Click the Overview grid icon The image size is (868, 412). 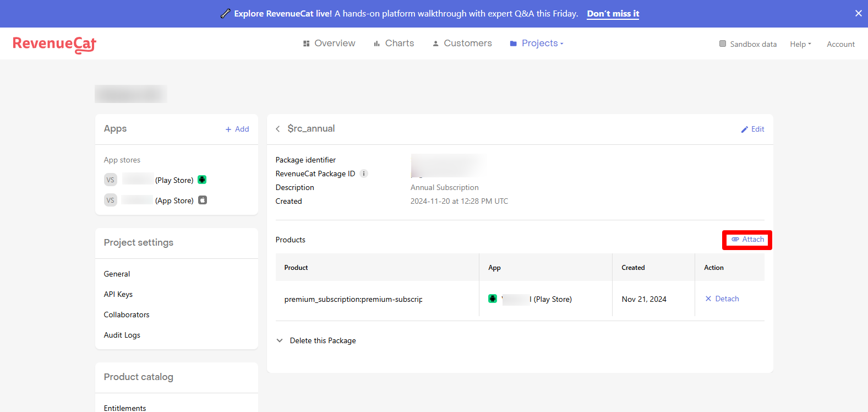[x=307, y=44]
